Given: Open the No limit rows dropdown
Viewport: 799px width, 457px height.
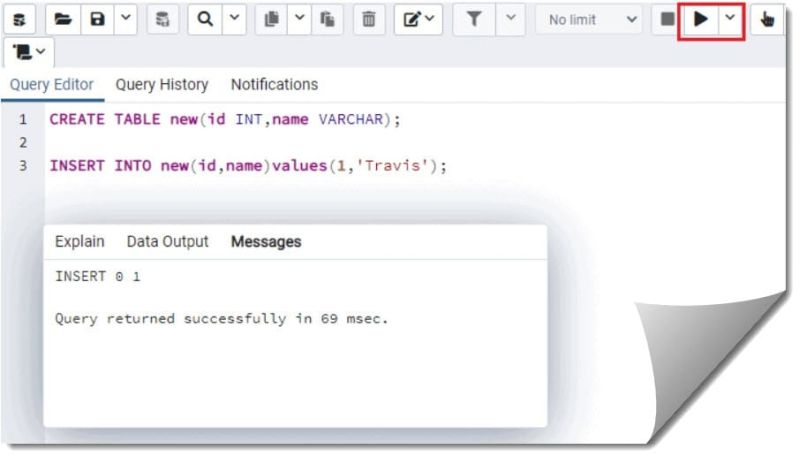Looking at the screenshot, I should pyautogui.click(x=589, y=20).
